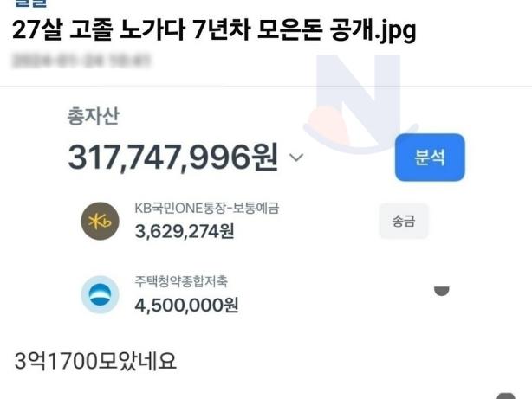Screen dimensions: 532x399
Task: Click the caption 3억1700모았네요
Action: click(x=95, y=361)
